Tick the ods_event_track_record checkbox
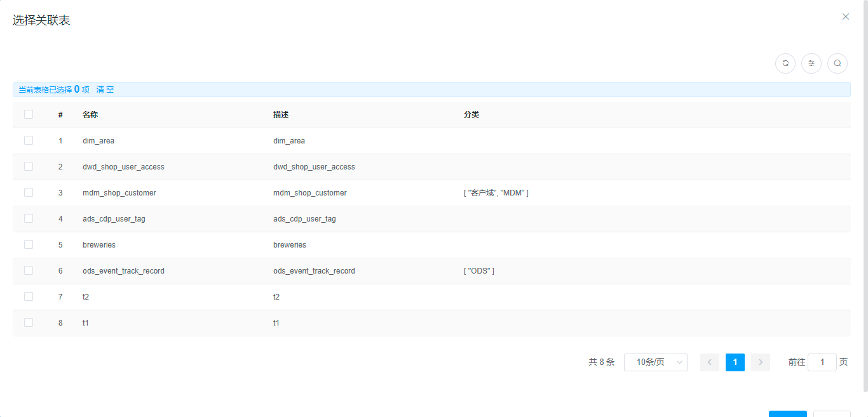 (29, 270)
